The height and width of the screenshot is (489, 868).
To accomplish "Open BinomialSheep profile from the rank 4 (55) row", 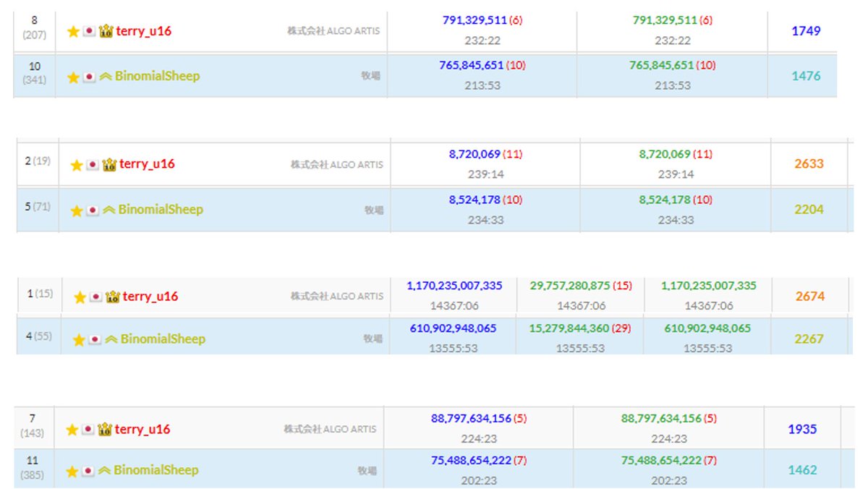I will 163,339.
